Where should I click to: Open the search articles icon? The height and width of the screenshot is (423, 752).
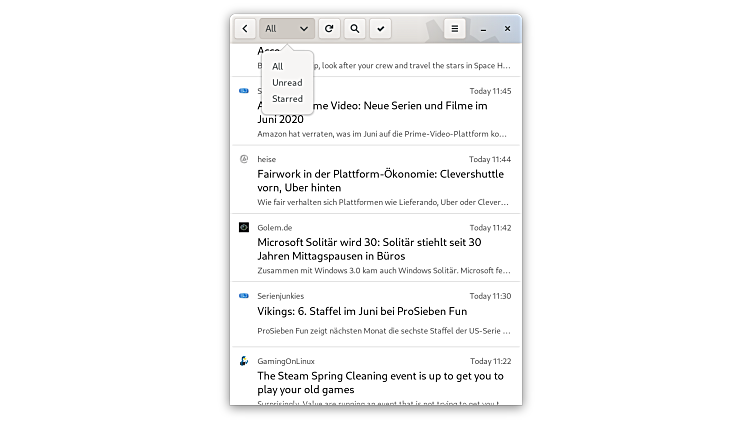[x=354, y=29]
